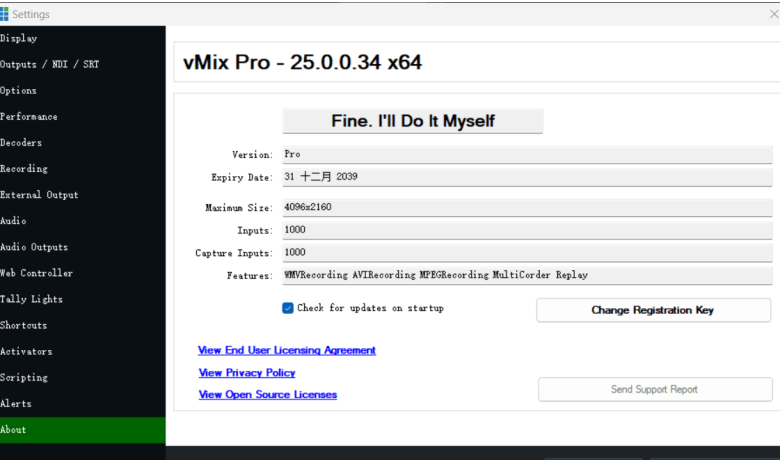Select the Activators category
The height and width of the screenshot is (460, 780).
tap(83, 352)
